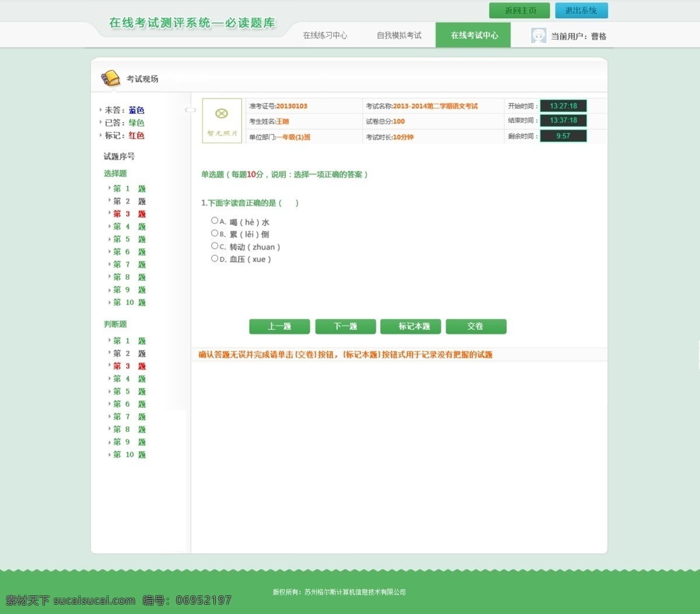
Task: Click the 试题序号 heading
Action: click(x=119, y=156)
